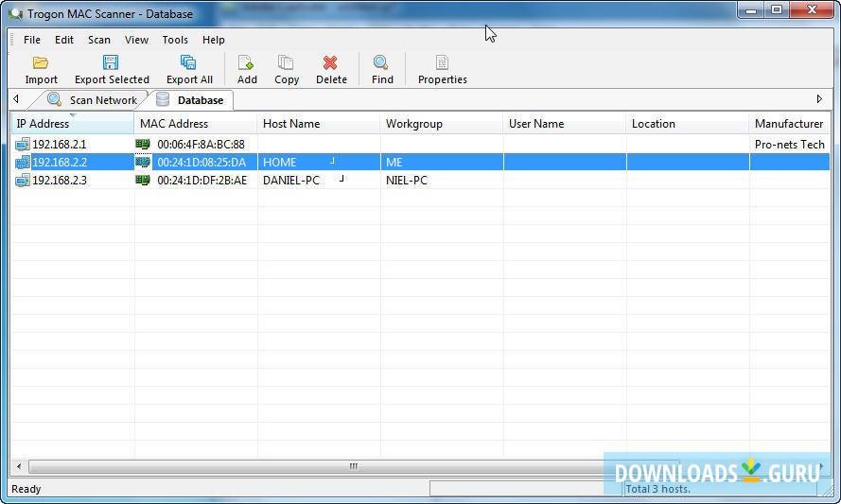
Task: Click manufacturer Pro-nets Tech cell
Action: [x=790, y=145]
